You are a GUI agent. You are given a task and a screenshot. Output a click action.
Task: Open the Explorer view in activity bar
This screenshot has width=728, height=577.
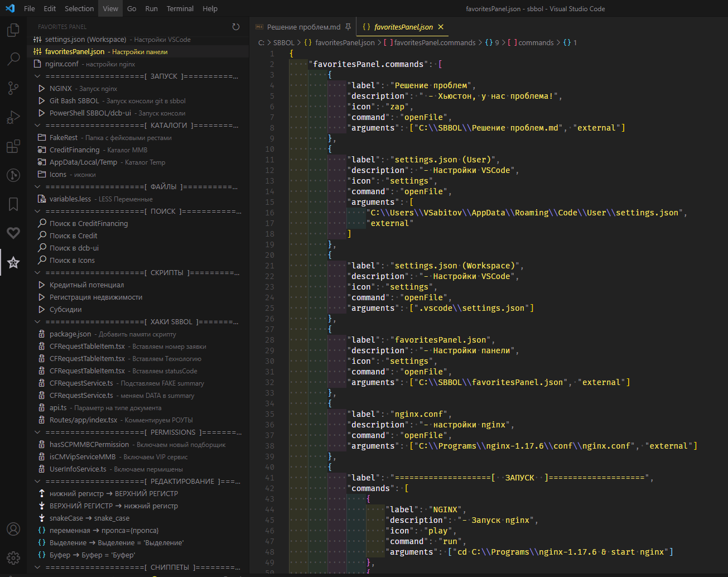point(13,30)
